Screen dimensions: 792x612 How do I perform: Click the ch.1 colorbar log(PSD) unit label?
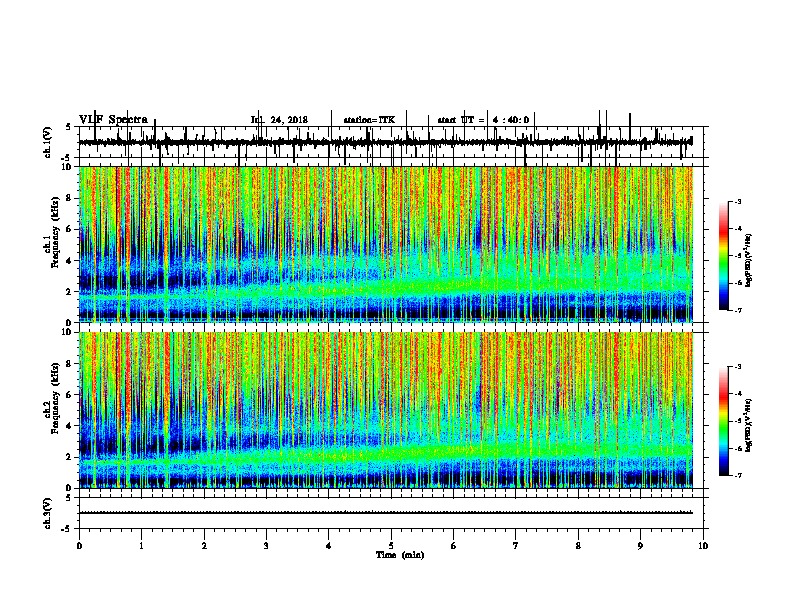click(x=748, y=260)
